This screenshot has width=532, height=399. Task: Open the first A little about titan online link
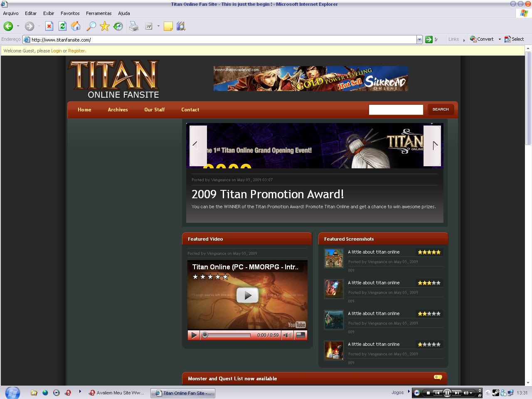click(x=374, y=252)
